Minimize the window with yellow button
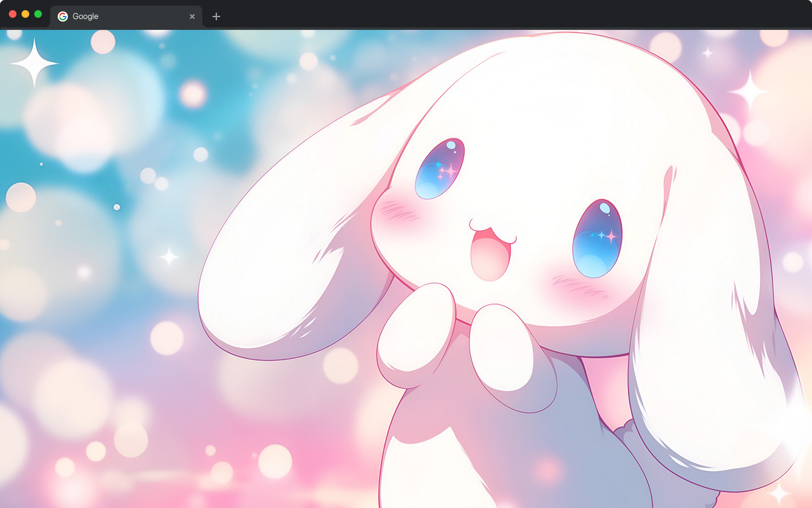 coord(25,14)
